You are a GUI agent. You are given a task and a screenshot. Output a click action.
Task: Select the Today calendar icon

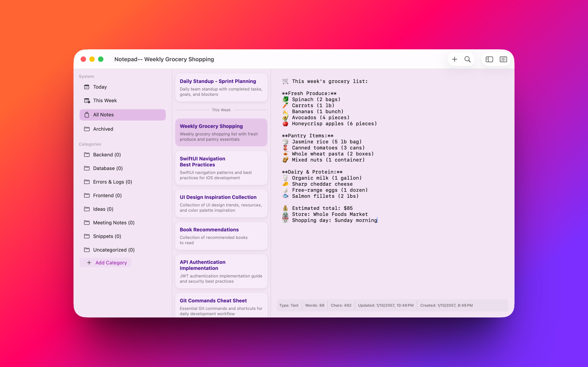87,87
